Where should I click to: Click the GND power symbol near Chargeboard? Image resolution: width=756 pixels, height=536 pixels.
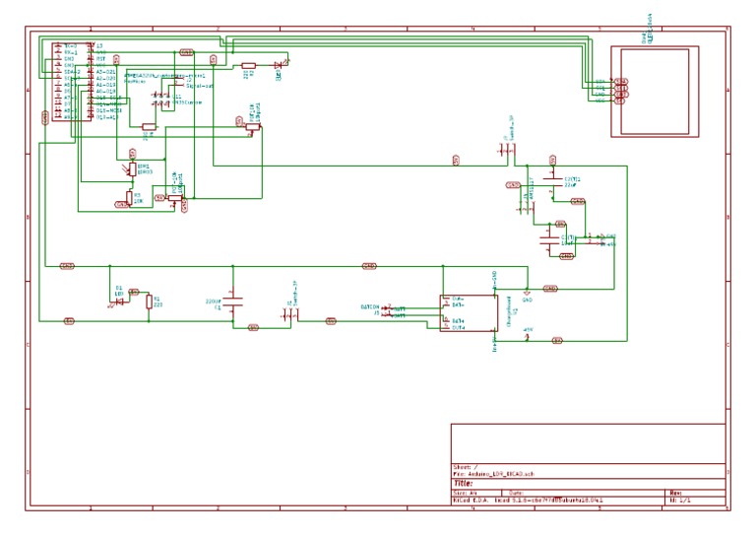527,294
